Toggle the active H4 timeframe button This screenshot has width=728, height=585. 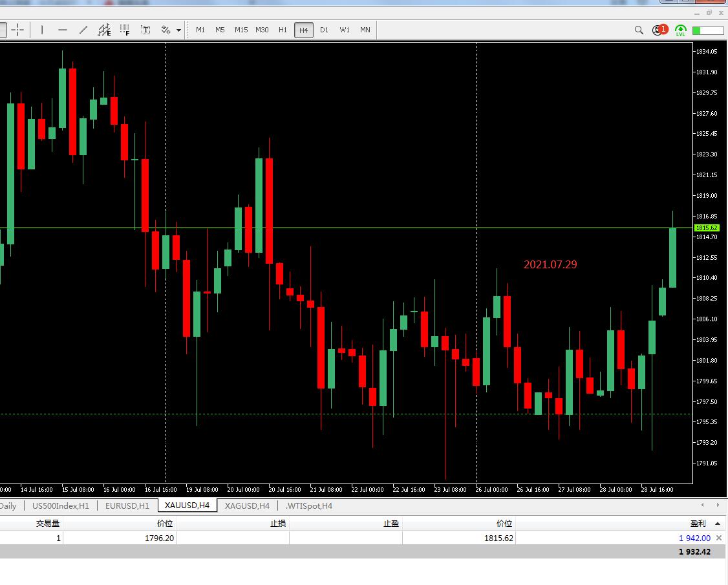tap(304, 30)
